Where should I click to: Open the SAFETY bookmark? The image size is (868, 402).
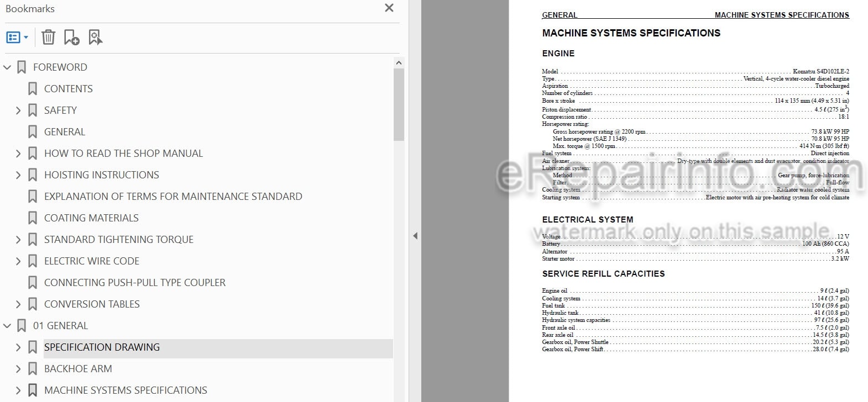point(61,110)
